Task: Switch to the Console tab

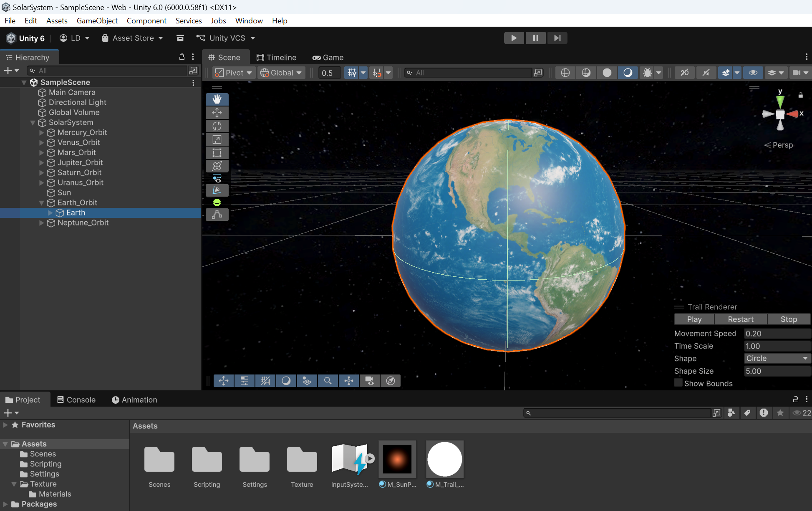Action: click(x=76, y=400)
